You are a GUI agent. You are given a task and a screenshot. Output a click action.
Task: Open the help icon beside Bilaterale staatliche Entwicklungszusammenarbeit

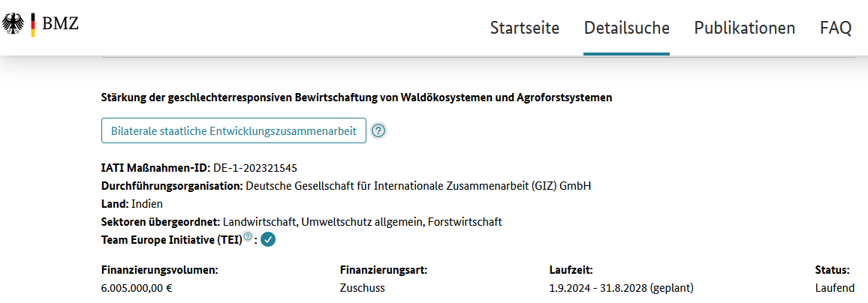point(378,130)
